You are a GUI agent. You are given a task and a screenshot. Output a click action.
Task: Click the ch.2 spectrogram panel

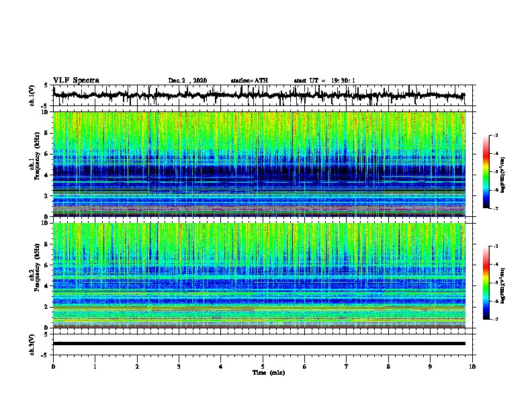259,275
